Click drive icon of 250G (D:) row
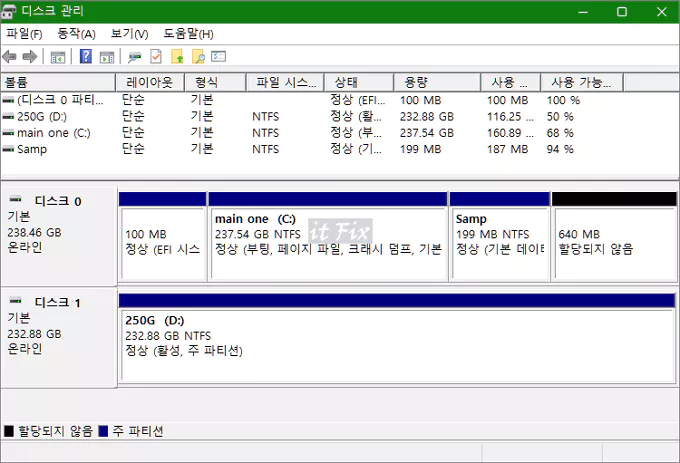 coord(8,117)
